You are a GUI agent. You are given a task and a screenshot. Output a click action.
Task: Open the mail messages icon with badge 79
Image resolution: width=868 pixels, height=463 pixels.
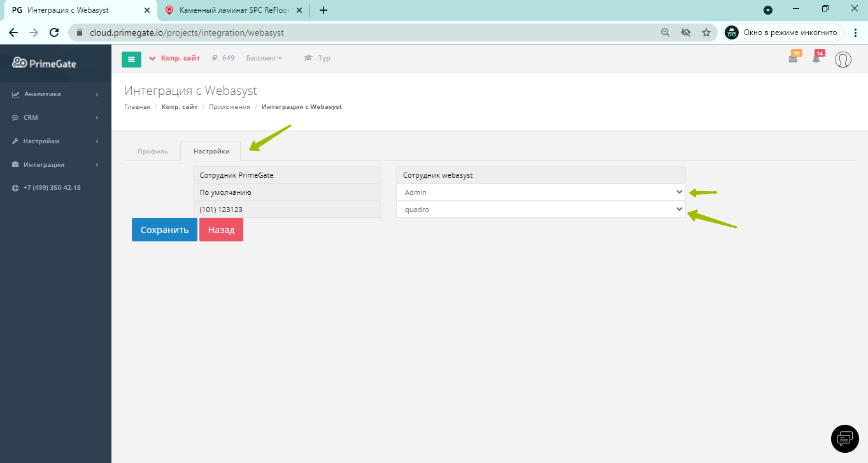(x=793, y=59)
